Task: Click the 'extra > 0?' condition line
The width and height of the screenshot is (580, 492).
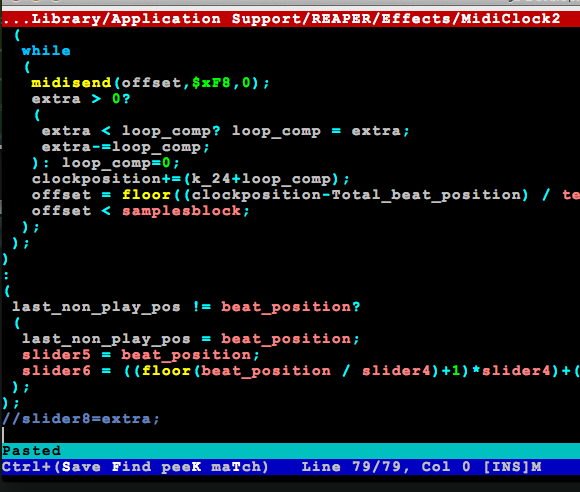Action: tap(81, 99)
